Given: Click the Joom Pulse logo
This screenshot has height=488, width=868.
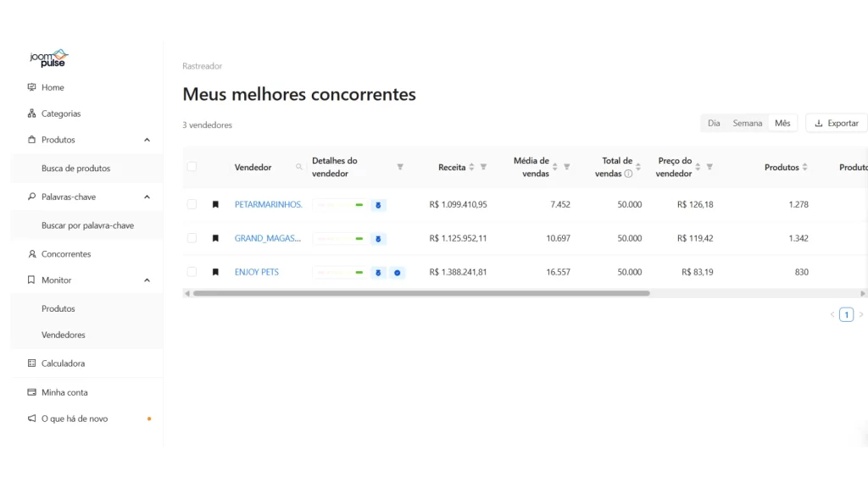Looking at the screenshot, I should 48,58.
